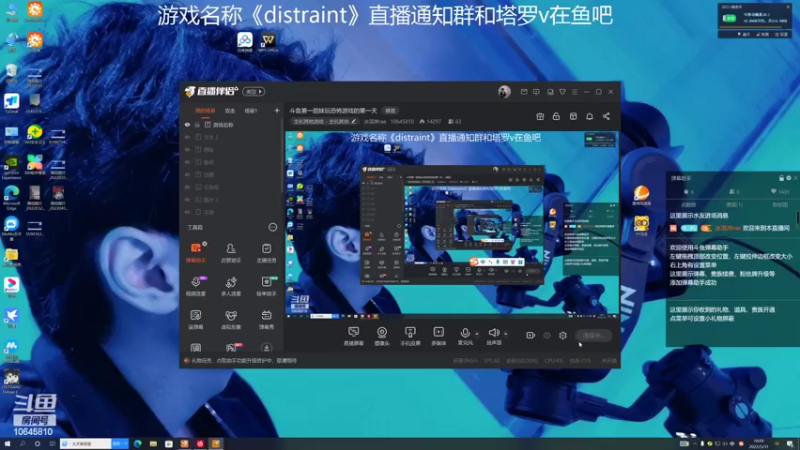Click the live preview canvas
800x450 pixels.
pos(452,224)
